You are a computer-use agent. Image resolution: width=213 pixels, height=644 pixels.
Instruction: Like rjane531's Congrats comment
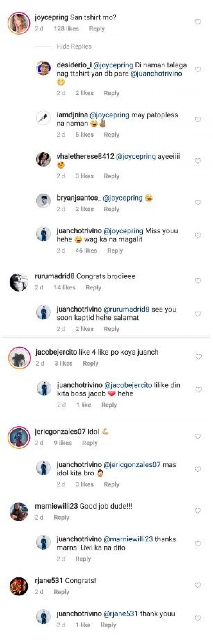(198, 585)
